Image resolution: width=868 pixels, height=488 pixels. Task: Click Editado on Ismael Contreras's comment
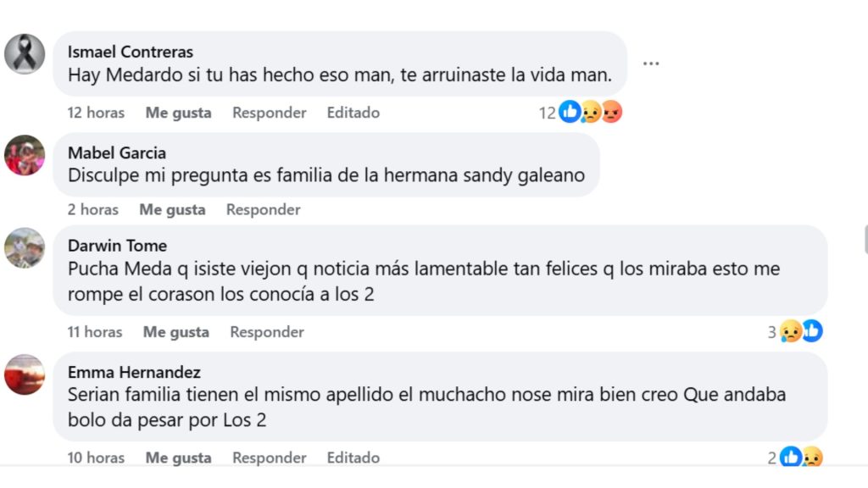coord(353,112)
